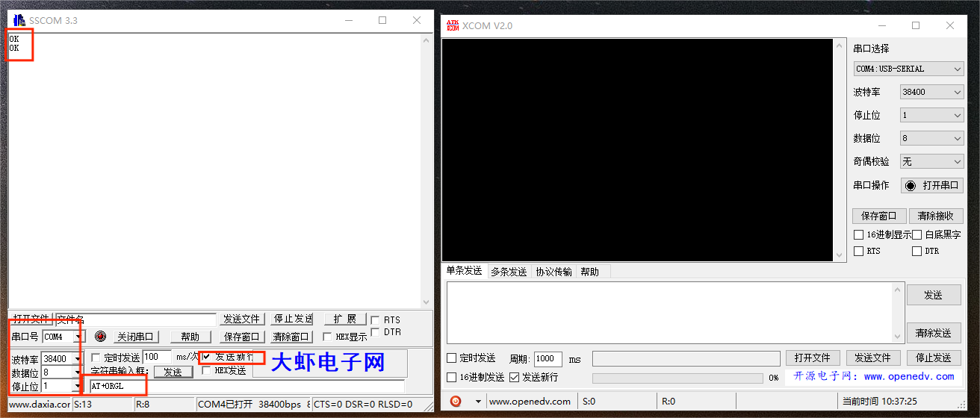Click 保存窗口 button in XCOM
This screenshot has height=418, width=980.
[879, 216]
